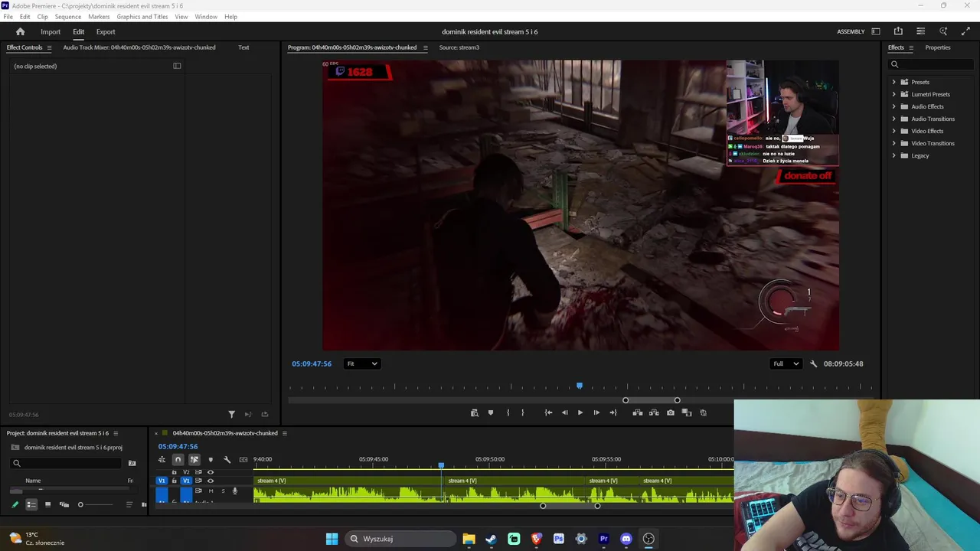Viewport: 980px width, 551px height.
Task: Expand Audio Transitions folder
Action: point(893,119)
